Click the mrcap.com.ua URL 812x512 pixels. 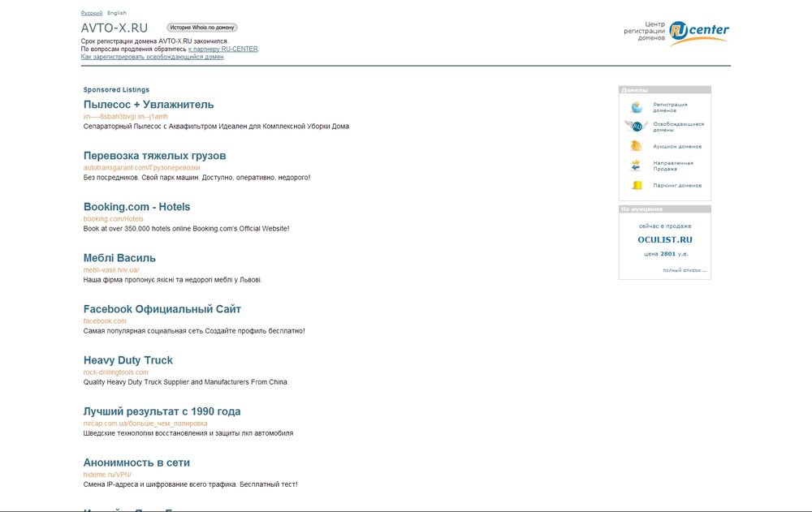[145, 424]
